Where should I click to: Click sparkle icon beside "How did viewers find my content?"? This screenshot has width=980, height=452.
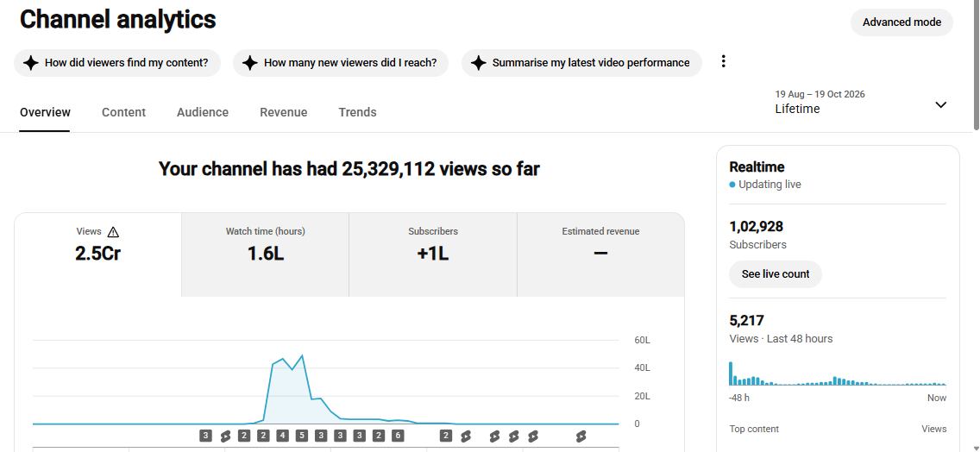coord(30,62)
